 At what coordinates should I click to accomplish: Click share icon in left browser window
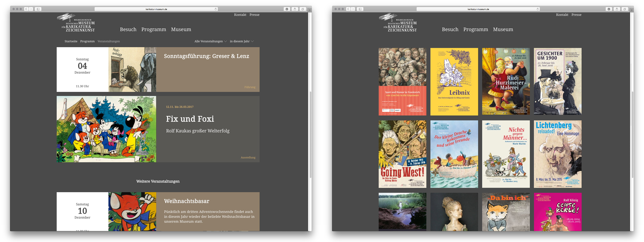(295, 9)
